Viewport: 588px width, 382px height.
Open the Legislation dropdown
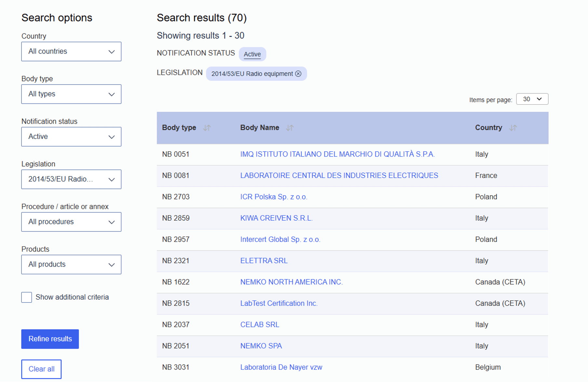[71, 179]
